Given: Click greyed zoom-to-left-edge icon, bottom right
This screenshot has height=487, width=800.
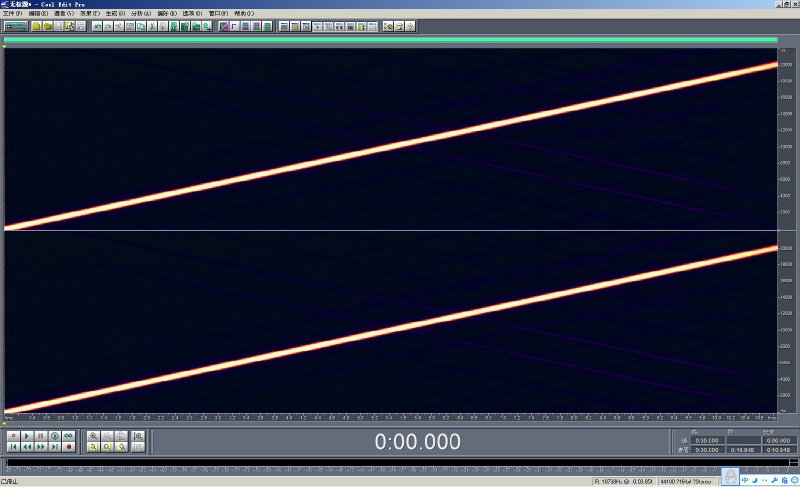Looking at the screenshot, I should tap(137, 447).
